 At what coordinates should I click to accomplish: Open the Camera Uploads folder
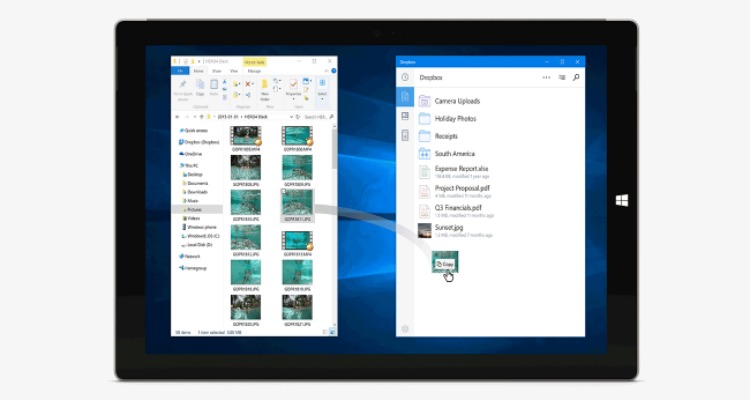click(458, 101)
